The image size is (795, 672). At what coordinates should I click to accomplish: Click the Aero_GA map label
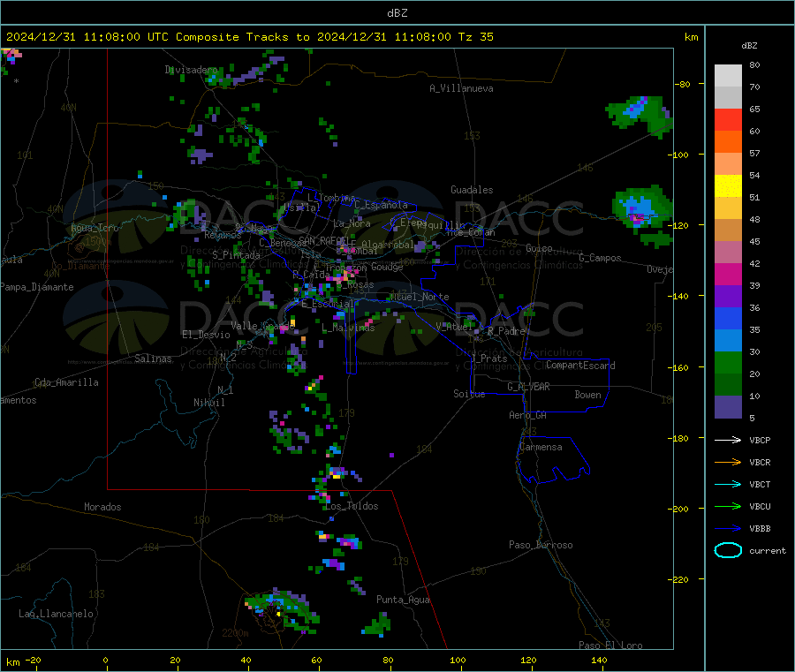pos(528,415)
